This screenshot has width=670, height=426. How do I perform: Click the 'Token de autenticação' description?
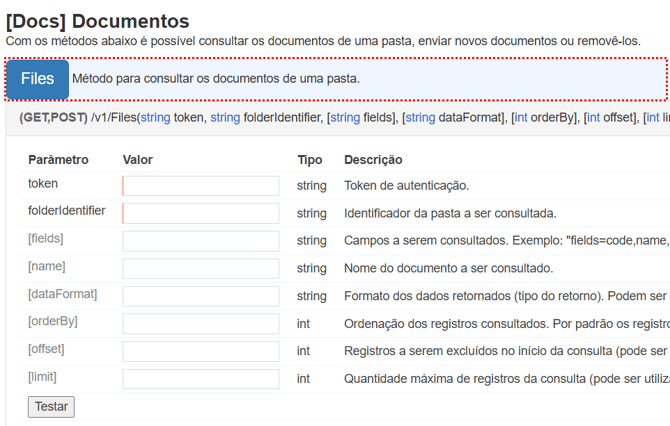pyautogui.click(x=406, y=186)
